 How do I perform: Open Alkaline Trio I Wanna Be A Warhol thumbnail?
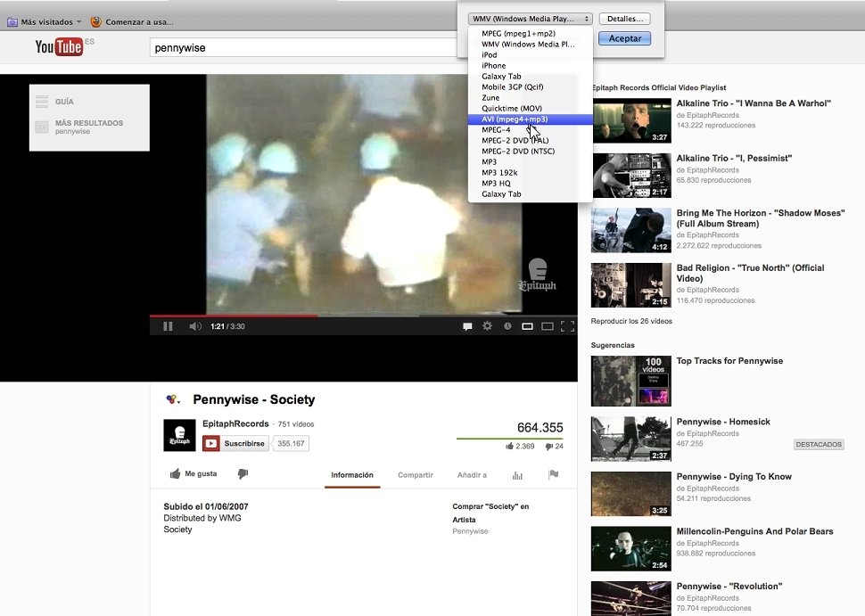point(631,120)
